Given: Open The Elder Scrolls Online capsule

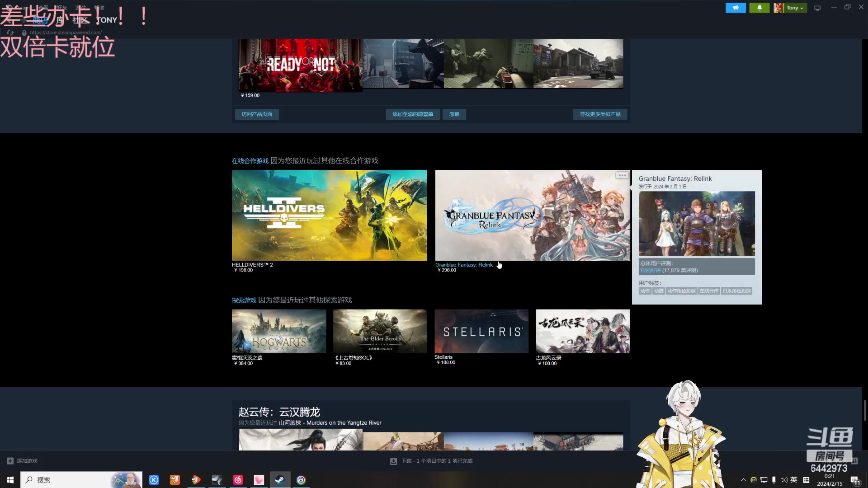Looking at the screenshot, I should 380,331.
